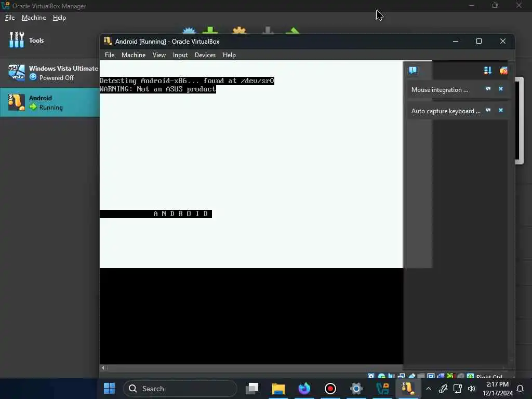Click recording status bar icon in VM window
This screenshot has width=532, height=399.
[x=441, y=376]
